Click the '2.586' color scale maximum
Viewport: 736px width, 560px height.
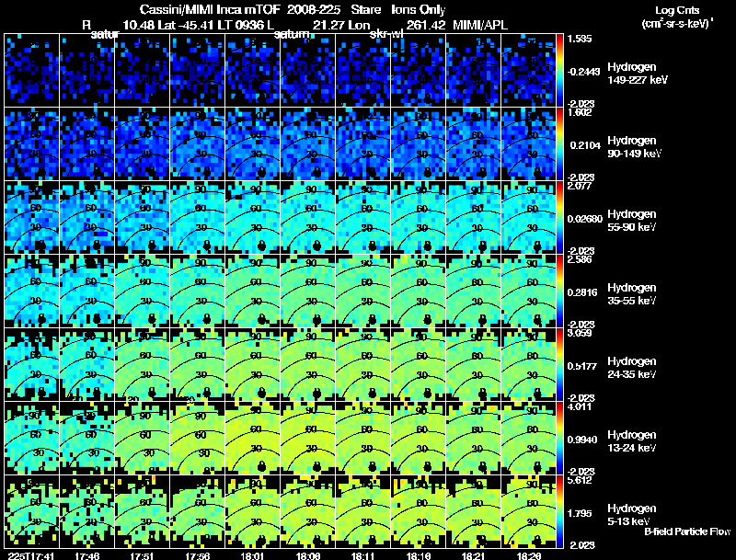pos(580,259)
